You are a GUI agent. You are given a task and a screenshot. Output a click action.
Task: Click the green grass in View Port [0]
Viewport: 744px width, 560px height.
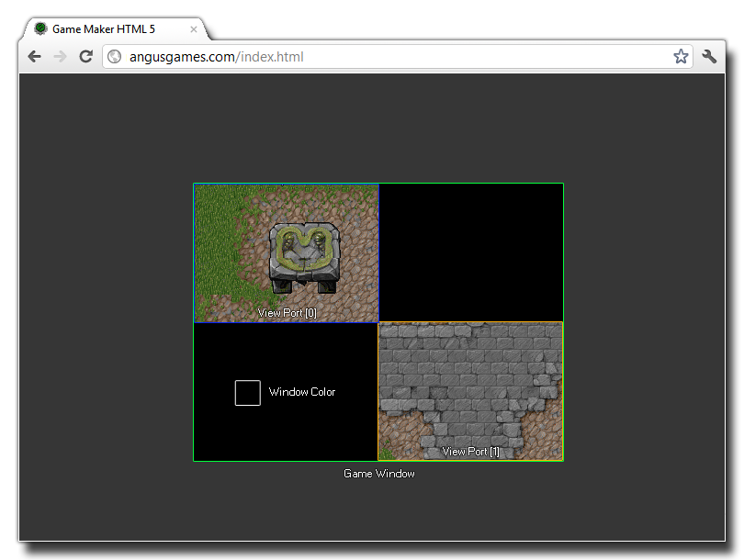(216, 248)
